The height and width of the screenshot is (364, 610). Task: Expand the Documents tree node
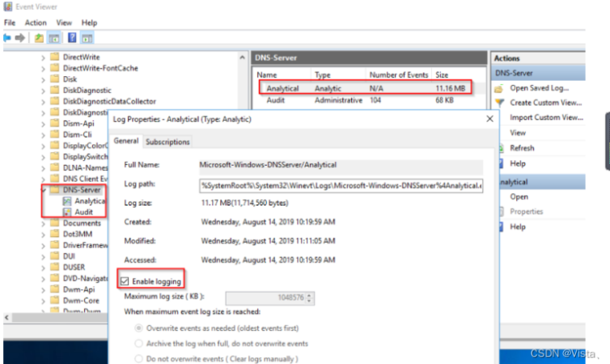point(43,223)
